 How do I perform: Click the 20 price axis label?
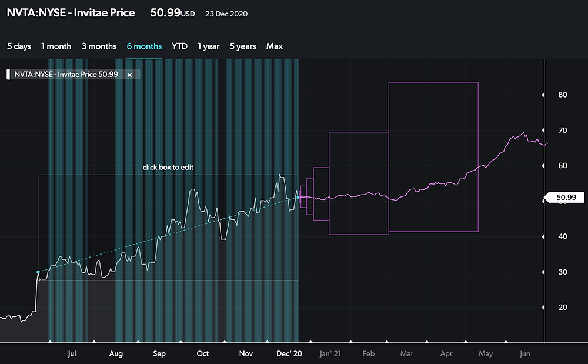point(563,308)
